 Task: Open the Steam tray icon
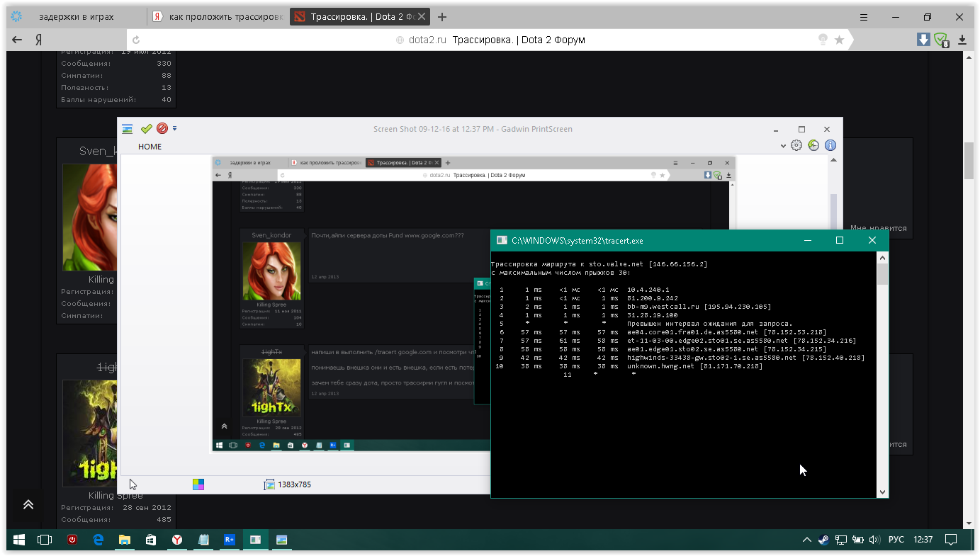coord(824,540)
